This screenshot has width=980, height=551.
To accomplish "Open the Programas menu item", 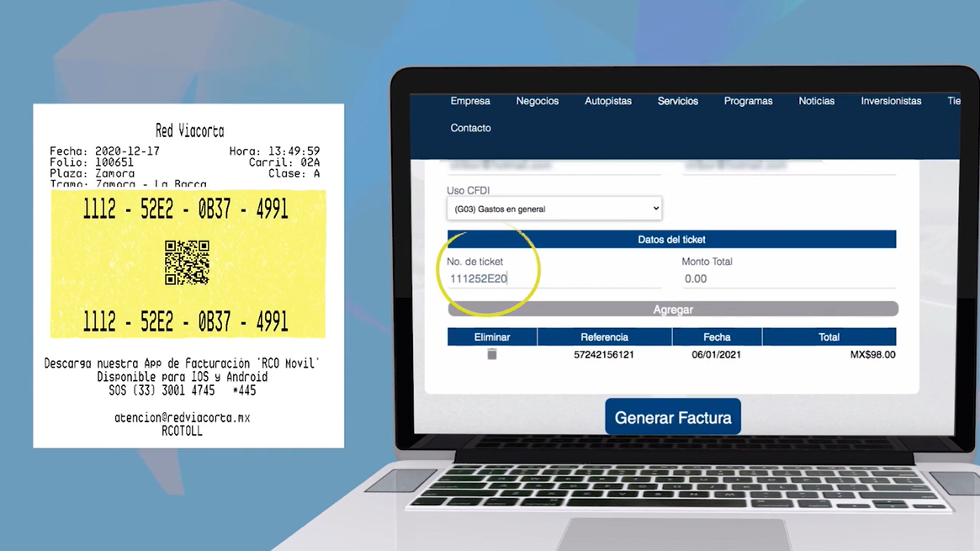I will (748, 101).
